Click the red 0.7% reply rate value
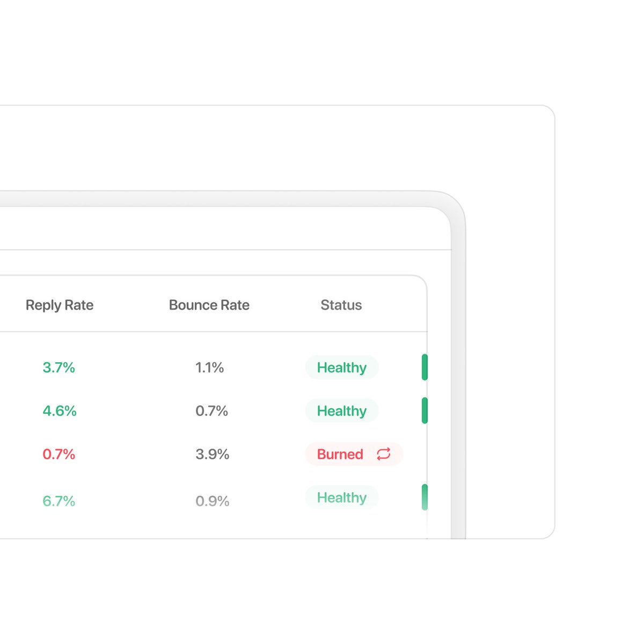The image size is (644, 644). (x=59, y=455)
